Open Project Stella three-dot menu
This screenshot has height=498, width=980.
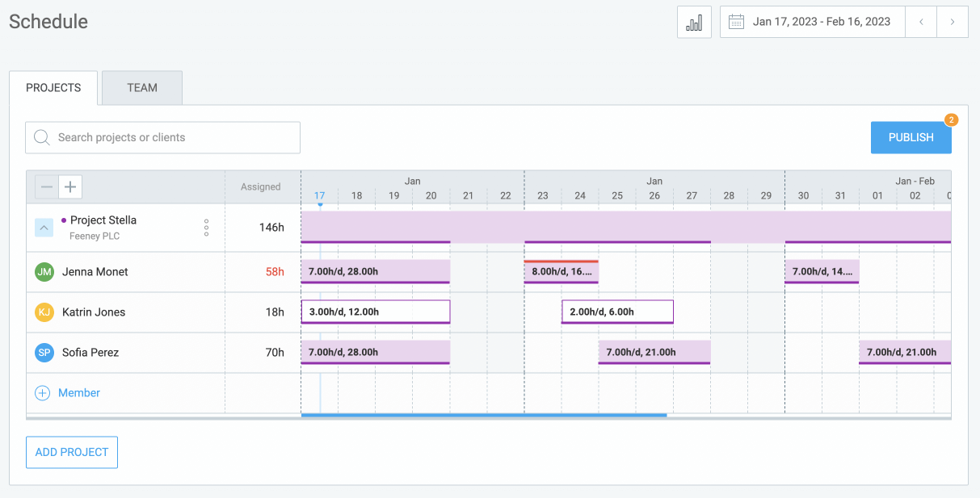(x=206, y=228)
